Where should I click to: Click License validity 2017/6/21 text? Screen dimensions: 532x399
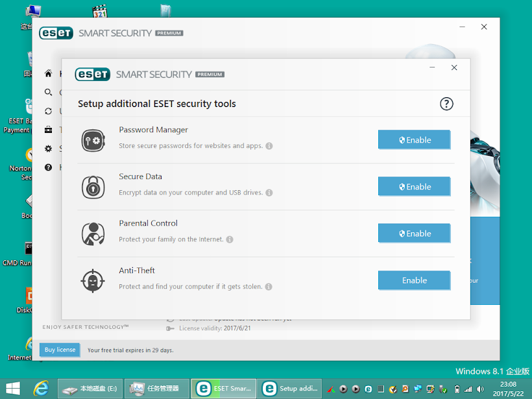[x=215, y=328]
